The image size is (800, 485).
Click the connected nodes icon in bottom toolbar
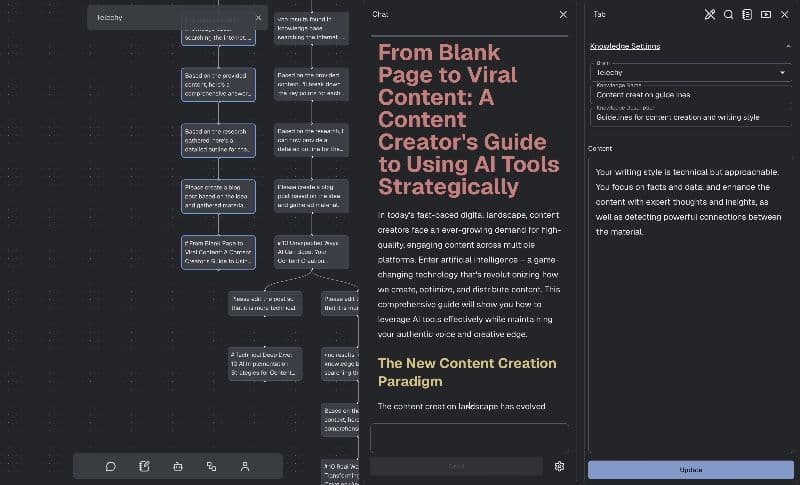click(x=211, y=466)
